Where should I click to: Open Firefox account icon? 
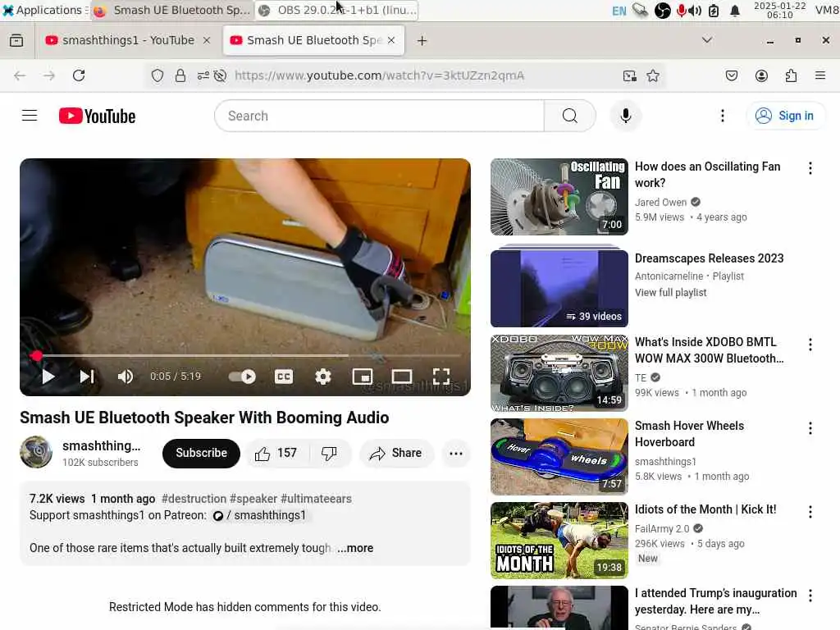pyautogui.click(x=761, y=75)
